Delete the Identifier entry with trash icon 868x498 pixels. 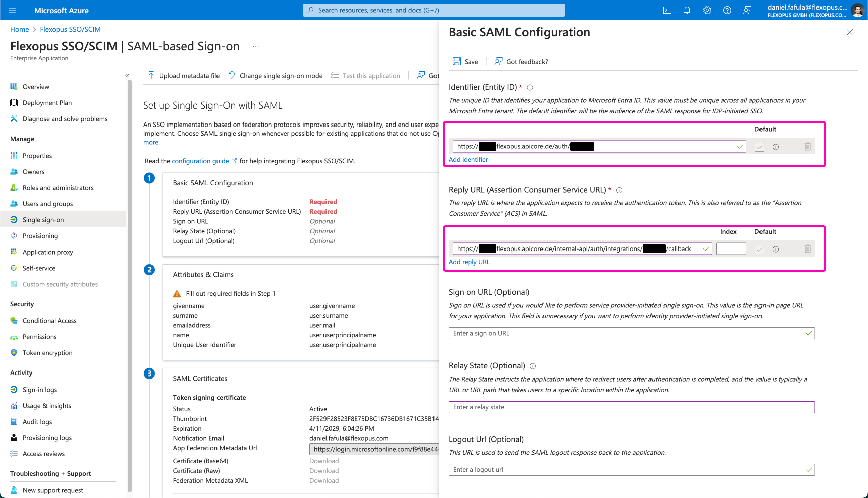[808, 147]
